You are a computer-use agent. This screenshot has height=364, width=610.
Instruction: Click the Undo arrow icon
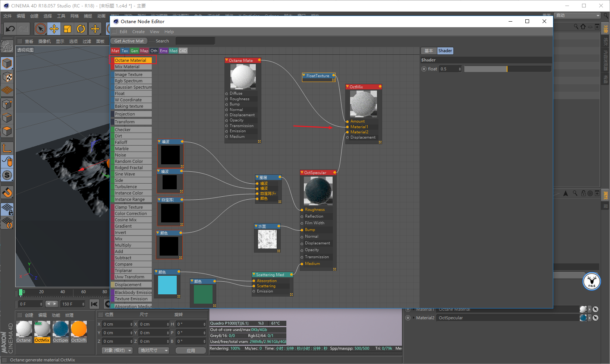tap(10, 29)
